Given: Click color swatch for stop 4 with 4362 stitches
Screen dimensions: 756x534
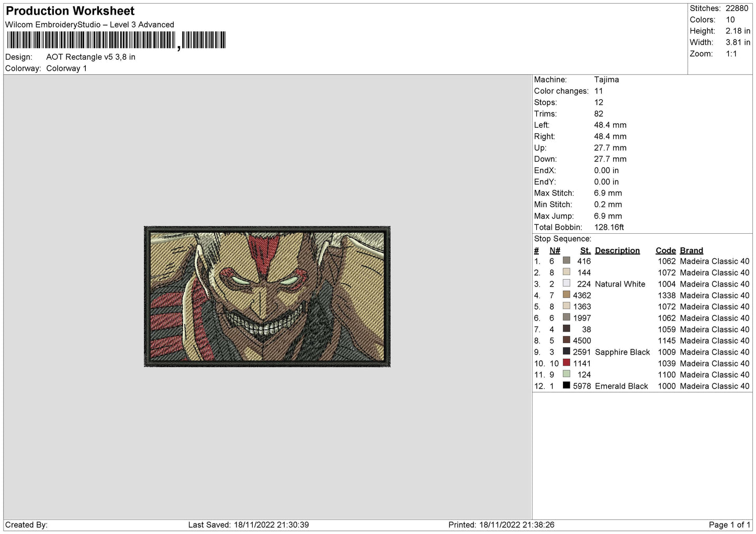Looking at the screenshot, I should pyautogui.click(x=566, y=294).
